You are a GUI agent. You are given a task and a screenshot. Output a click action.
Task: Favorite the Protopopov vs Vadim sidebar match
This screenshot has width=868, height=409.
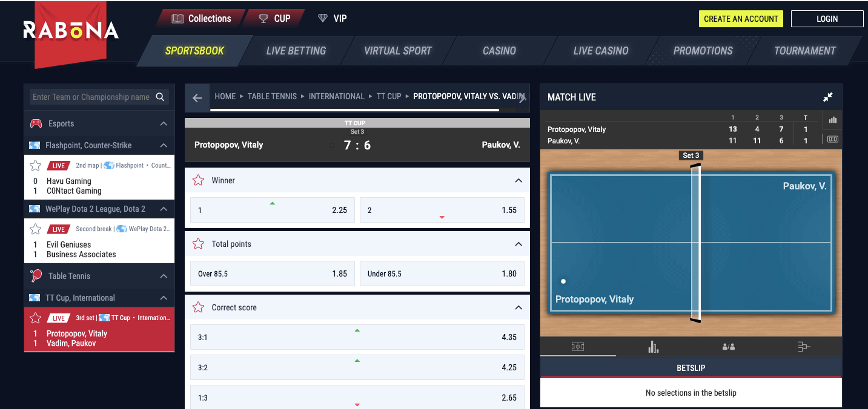coord(36,318)
